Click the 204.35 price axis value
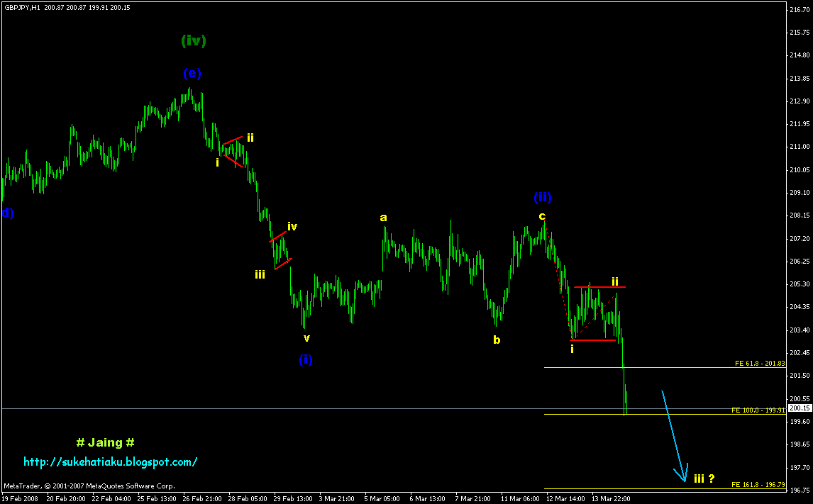Image resolution: width=813 pixels, height=504 pixels. (x=799, y=307)
